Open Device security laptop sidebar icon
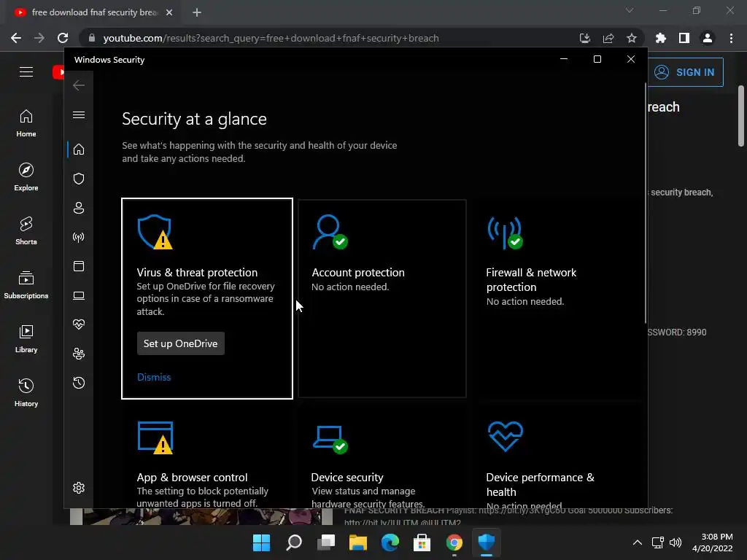The height and width of the screenshot is (560, 747). coord(79,296)
